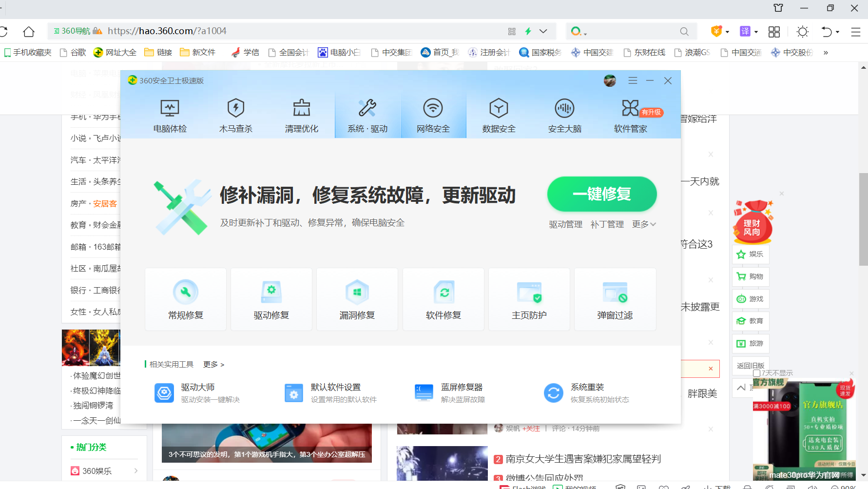Click the 漏洞修复 tile icon
Image resolution: width=868 pixels, height=489 pixels.
[x=357, y=292]
